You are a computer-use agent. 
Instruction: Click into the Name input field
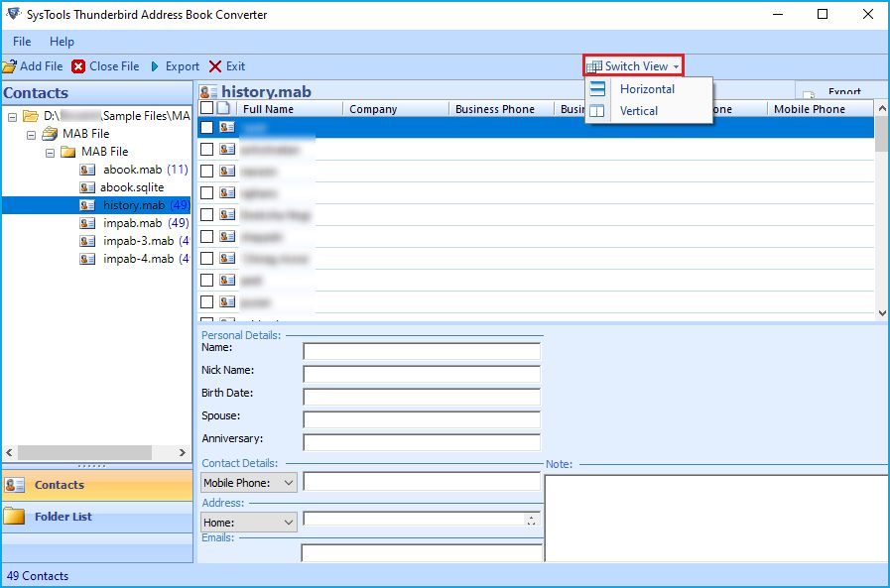(422, 351)
